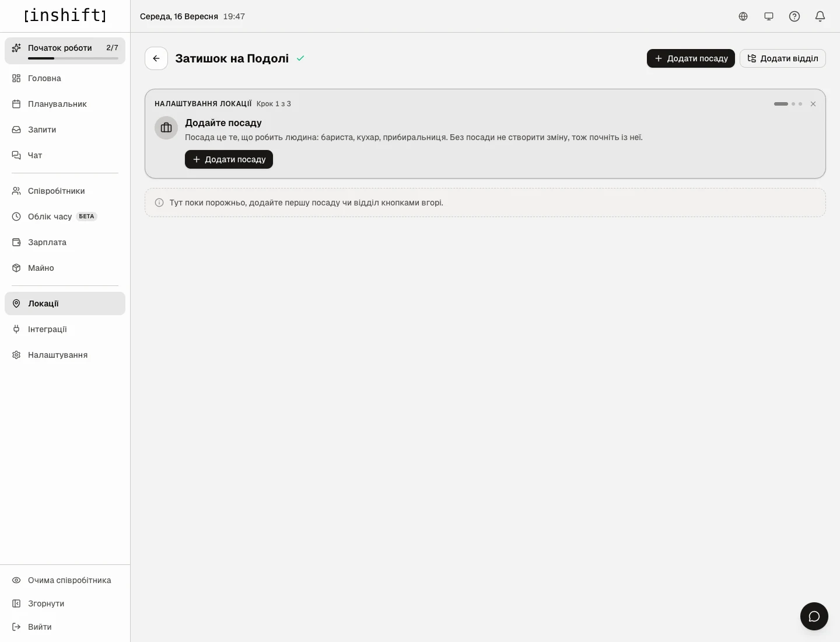
Task: Open Початок роботи onboarding checklist
Action: click(65, 51)
